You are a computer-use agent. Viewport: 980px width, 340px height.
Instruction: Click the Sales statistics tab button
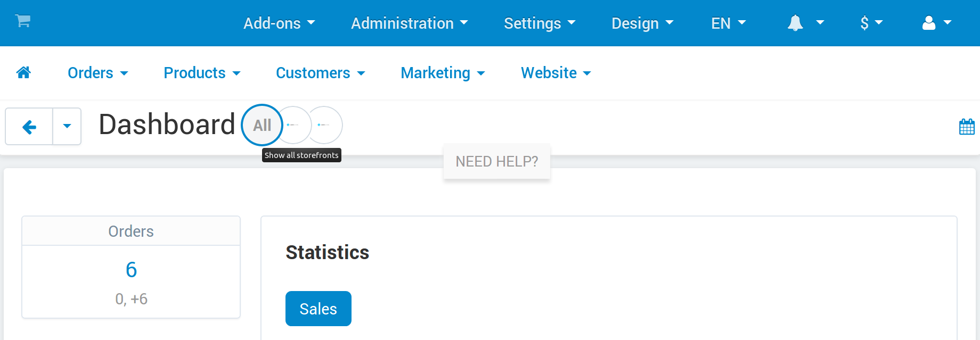(318, 309)
